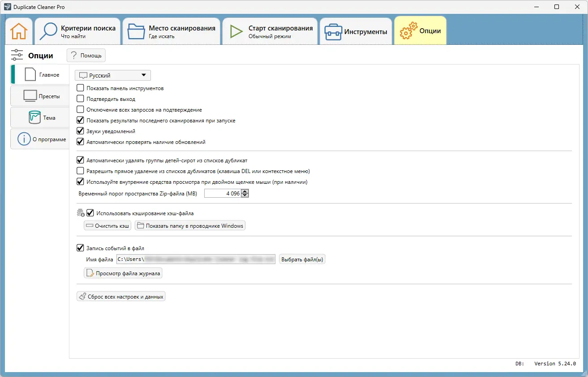This screenshot has width=588, height=377.
Task: Uncheck Показать результаты последнего сканирования при запуске
Action: click(x=80, y=121)
